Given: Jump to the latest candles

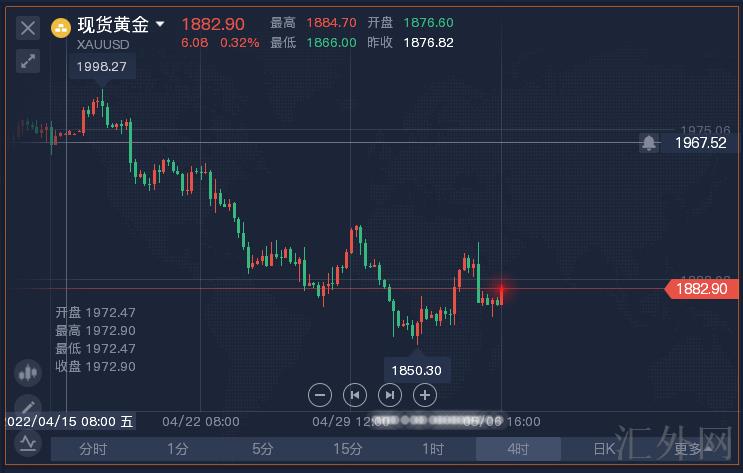Looking at the screenshot, I should 390,394.
